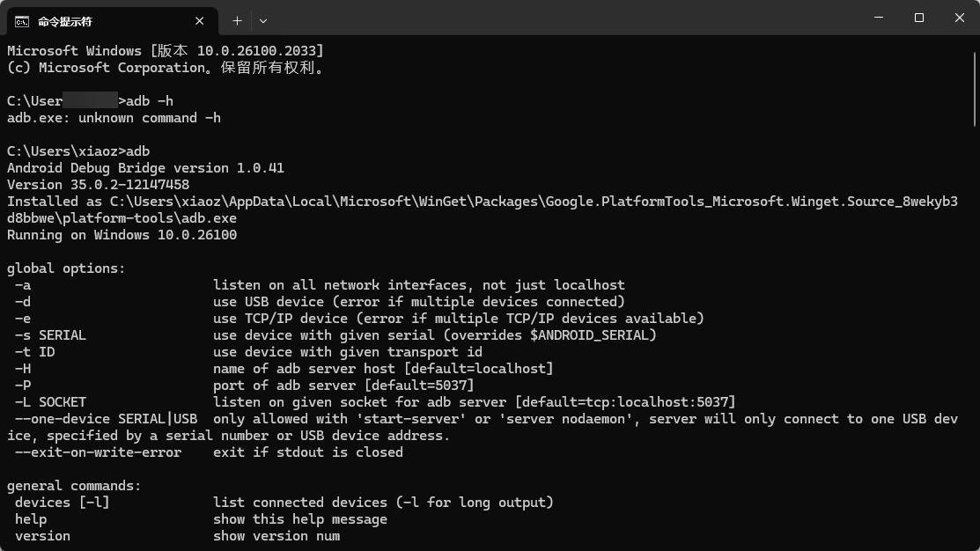The image size is (980, 551).
Task: Maximize the terminal window
Action: pyautogui.click(x=918, y=18)
